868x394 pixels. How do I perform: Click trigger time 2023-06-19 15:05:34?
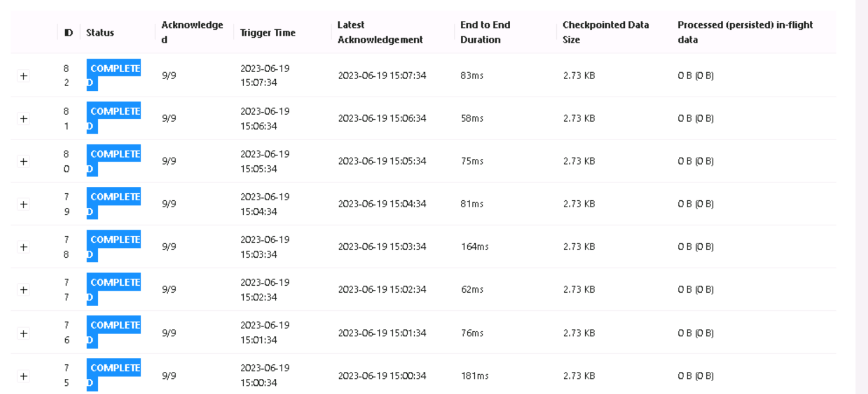265,161
